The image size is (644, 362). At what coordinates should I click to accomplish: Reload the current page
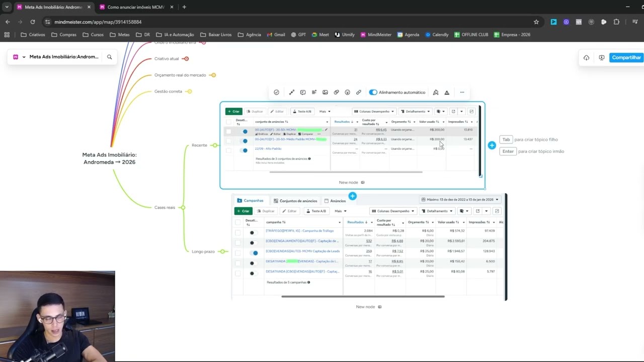(x=33, y=22)
